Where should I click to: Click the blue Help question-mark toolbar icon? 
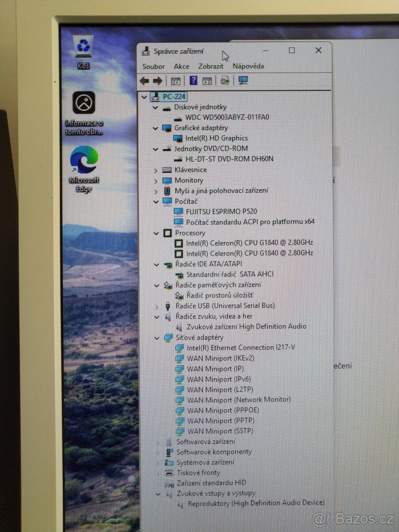194,80
